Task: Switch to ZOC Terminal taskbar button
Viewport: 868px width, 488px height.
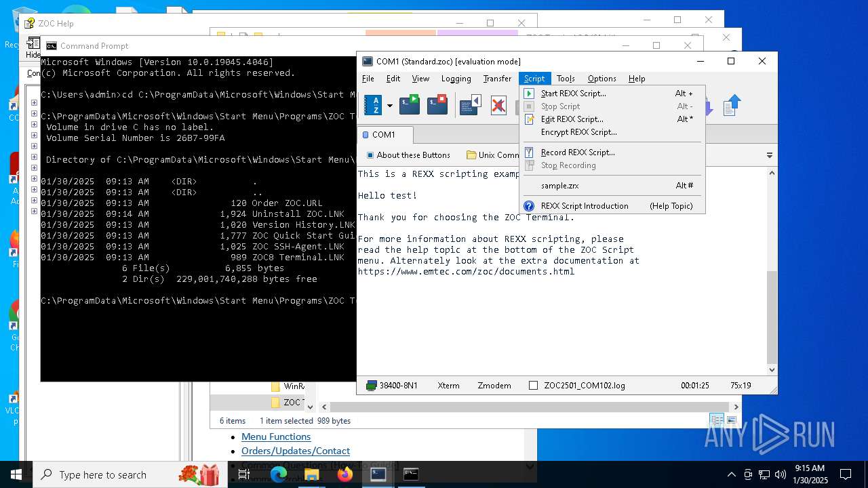Action: pyautogui.click(x=378, y=474)
